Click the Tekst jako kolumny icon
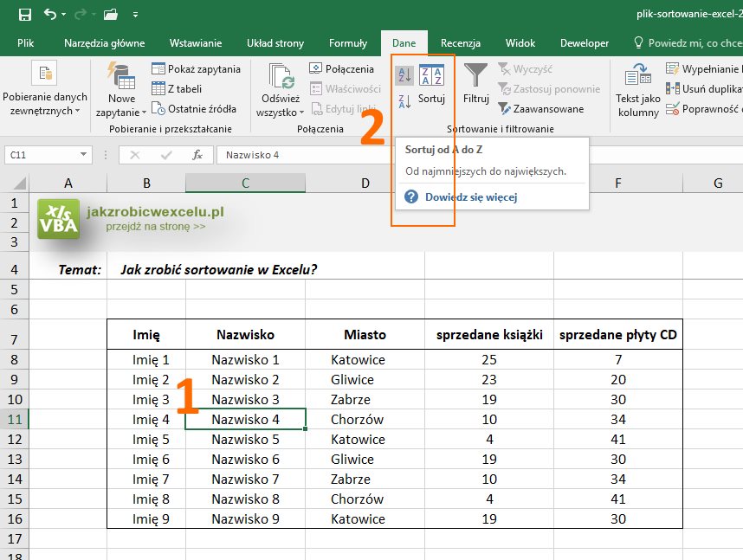 (x=638, y=91)
